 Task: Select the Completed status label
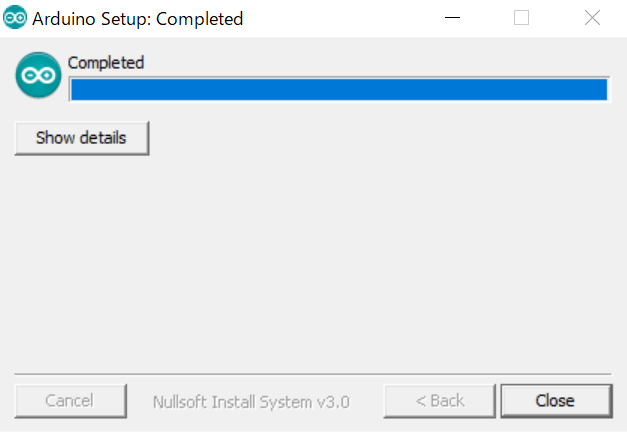(x=106, y=63)
